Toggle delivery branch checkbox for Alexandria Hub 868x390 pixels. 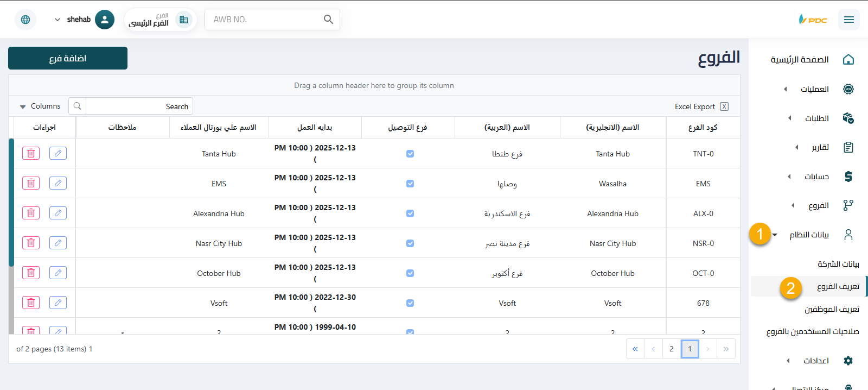pos(410,213)
